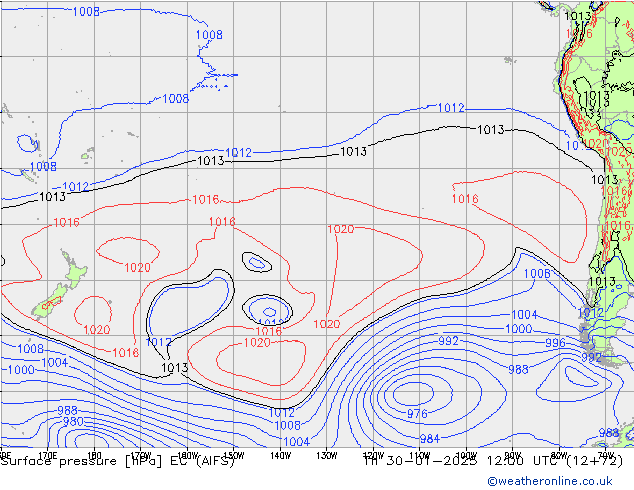This screenshot has width=634, height=490.
Task: Click the 980 isobar label
Action: 73,422
